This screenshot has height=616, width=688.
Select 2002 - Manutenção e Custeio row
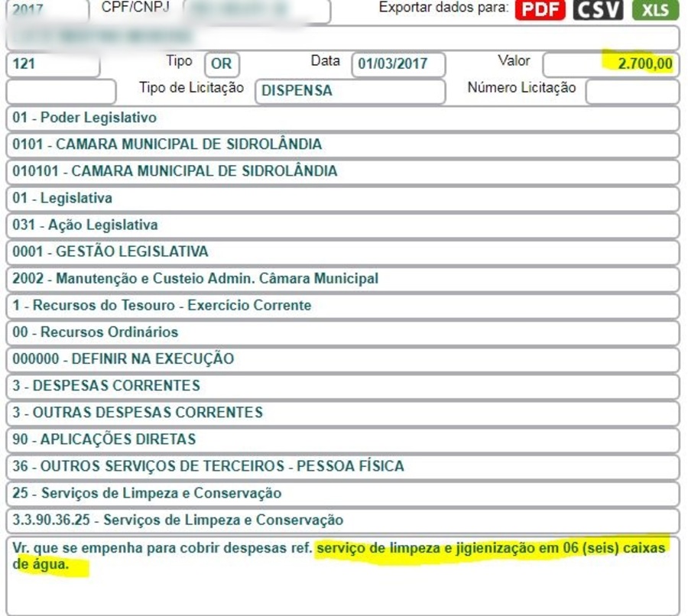tap(342, 279)
